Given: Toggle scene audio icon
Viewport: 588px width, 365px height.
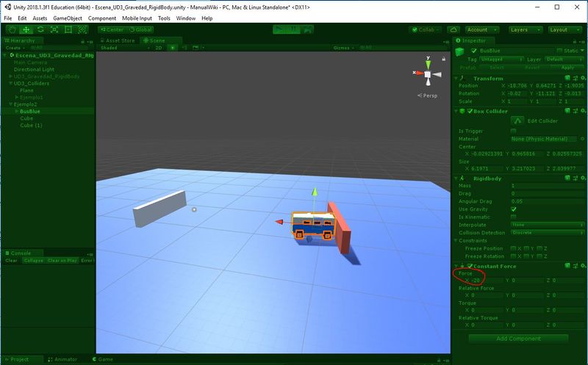Looking at the screenshot, I should (x=184, y=48).
